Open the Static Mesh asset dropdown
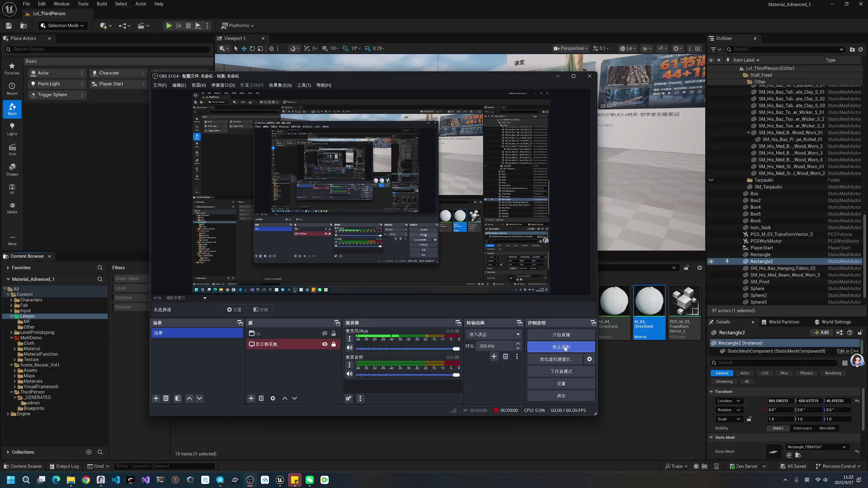The height and width of the screenshot is (488, 868). [x=817, y=447]
